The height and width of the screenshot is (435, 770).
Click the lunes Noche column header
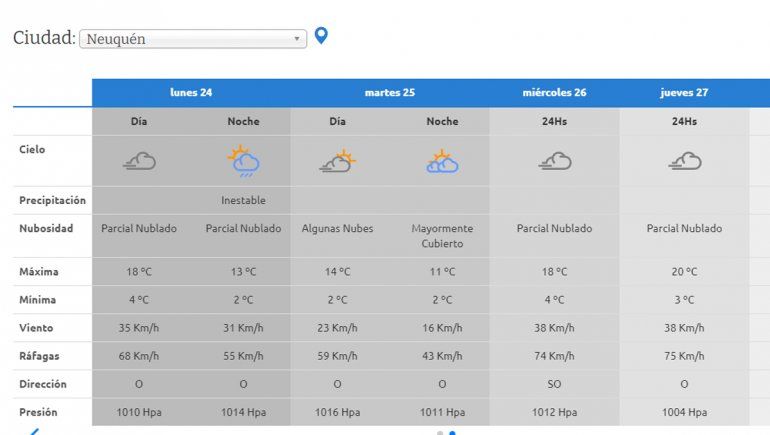(x=243, y=121)
